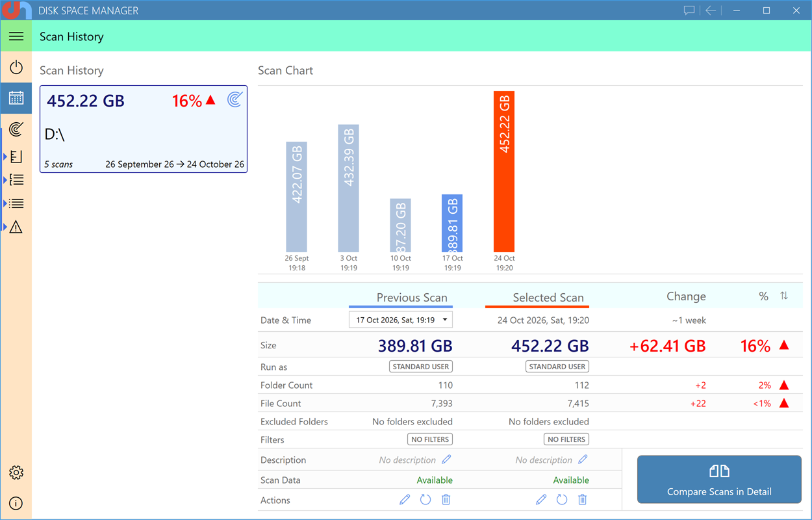Open the radar scan icon in the sidebar
This screenshot has width=812, height=520.
click(x=16, y=129)
